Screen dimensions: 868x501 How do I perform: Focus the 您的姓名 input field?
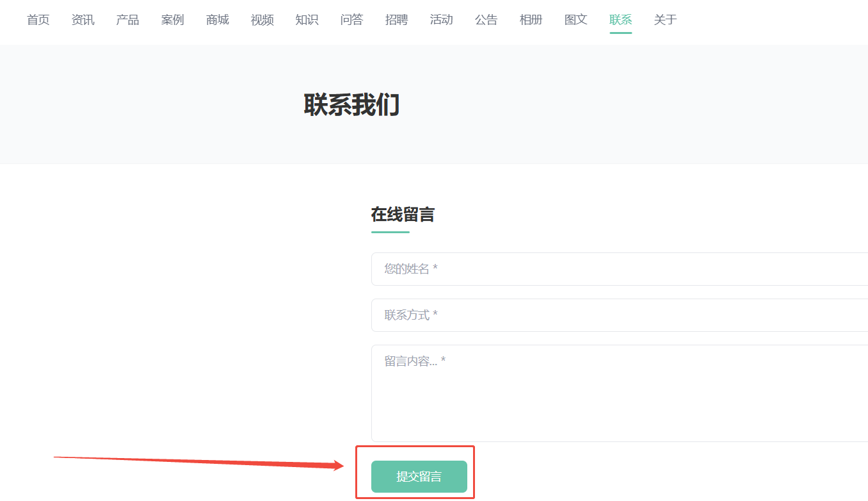(620, 269)
